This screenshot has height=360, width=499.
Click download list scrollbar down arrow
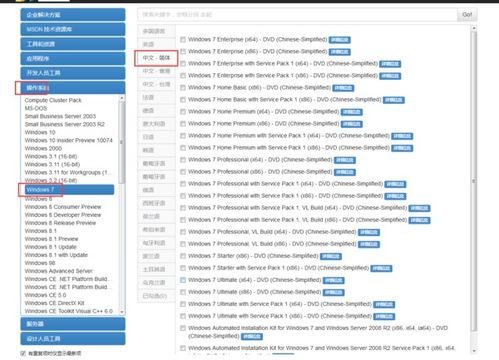click(x=474, y=351)
